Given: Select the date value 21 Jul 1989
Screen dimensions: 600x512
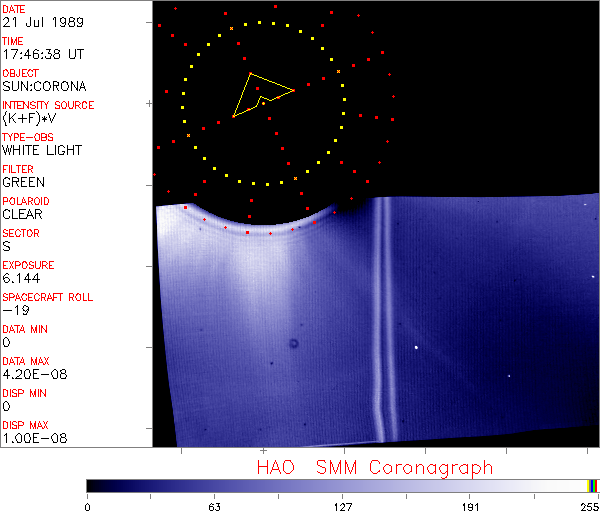Looking at the screenshot, I should click(43, 22).
